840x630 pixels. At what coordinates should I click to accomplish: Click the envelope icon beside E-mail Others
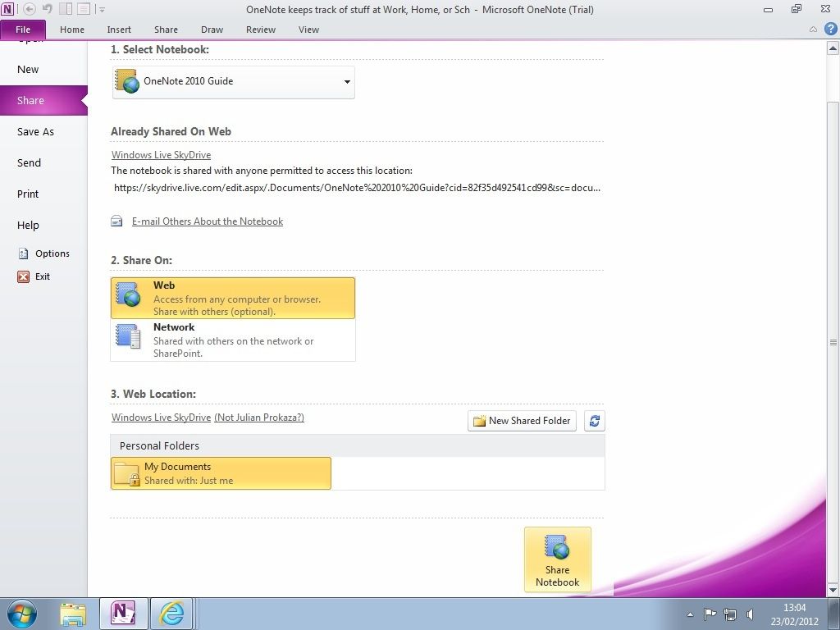[116, 221]
